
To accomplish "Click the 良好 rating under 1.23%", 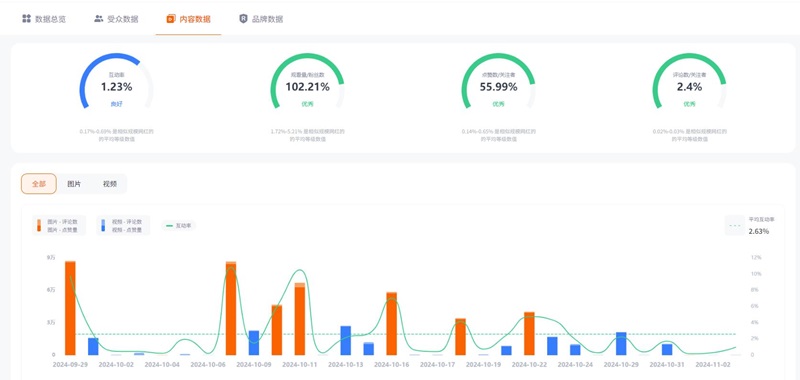I will pyautogui.click(x=116, y=104).
